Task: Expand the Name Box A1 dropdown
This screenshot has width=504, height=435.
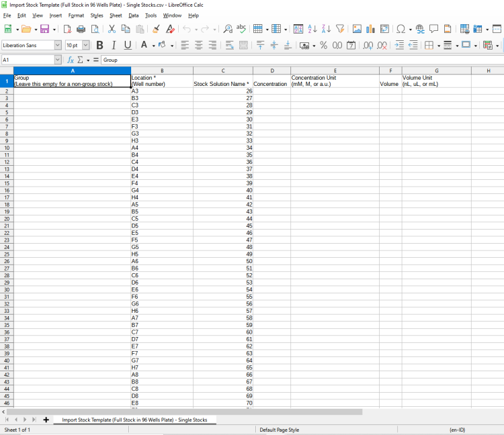Action: [57, 60]
